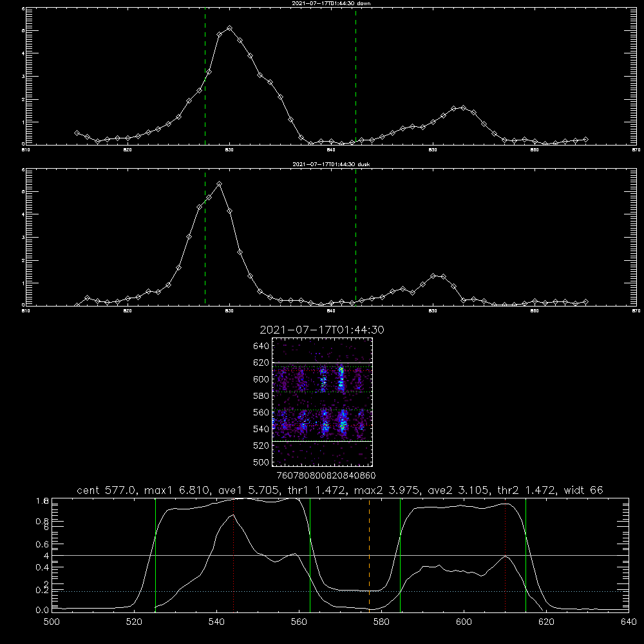Click the '2021-07-17T01:44:30 dawn' plot title
This screenshot has width=644, height=644.
(331, 3)
